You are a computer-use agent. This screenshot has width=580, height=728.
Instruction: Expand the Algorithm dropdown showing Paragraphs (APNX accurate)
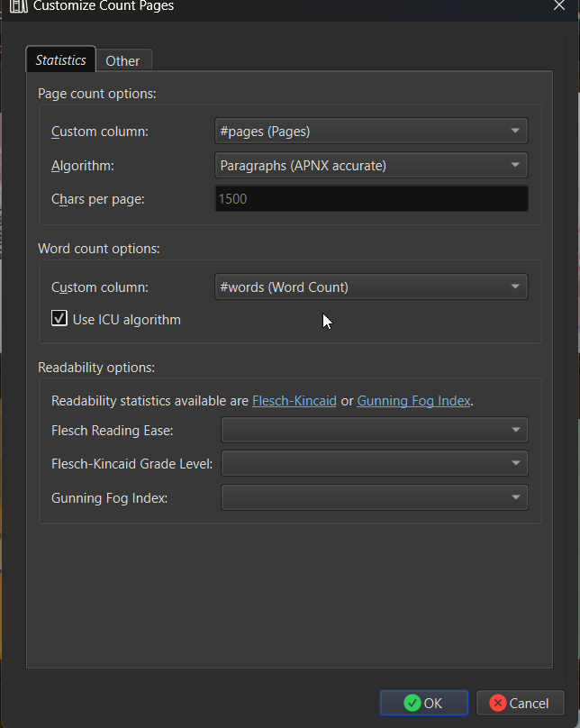coord(371,166)
